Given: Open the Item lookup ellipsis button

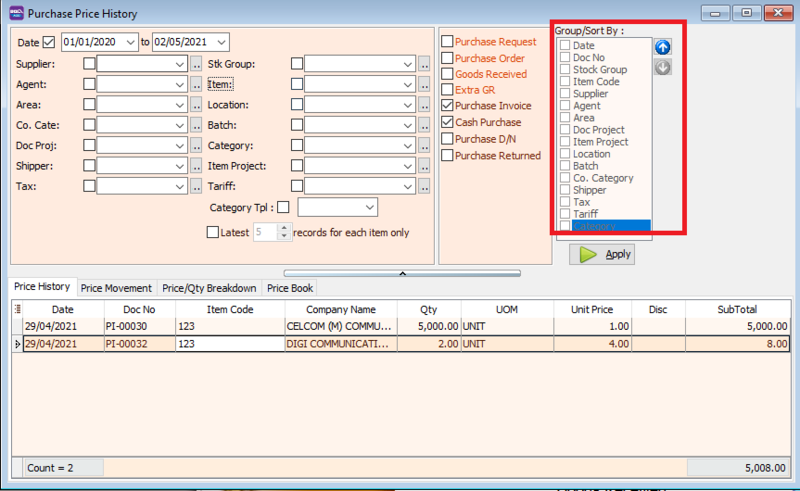Looking at the screenshot, I should pyautogui.click(x=424, y=85).
